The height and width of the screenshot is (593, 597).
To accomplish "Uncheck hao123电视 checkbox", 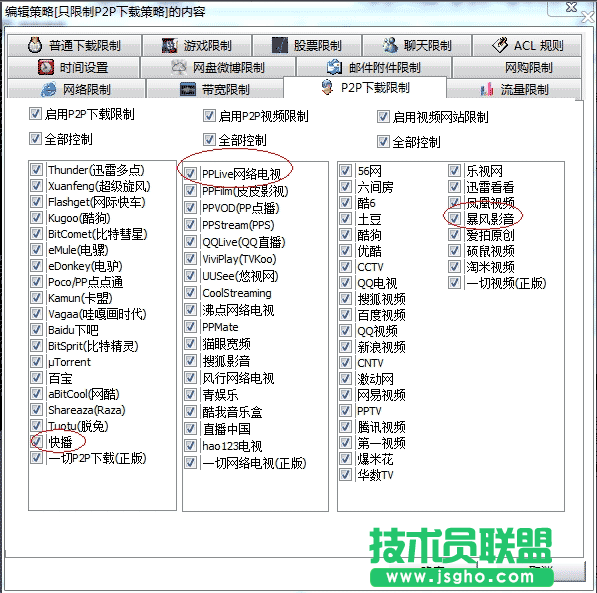I will coord(190,445).
